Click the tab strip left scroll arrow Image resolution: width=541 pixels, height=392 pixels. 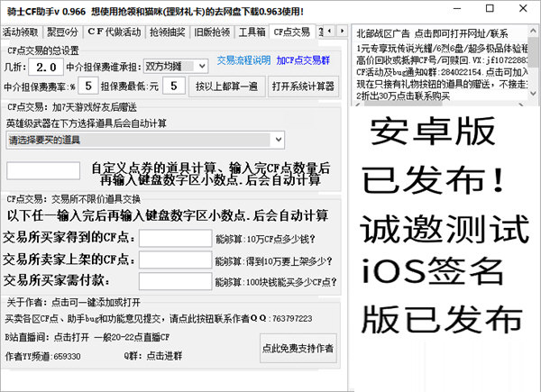[329, 31]
